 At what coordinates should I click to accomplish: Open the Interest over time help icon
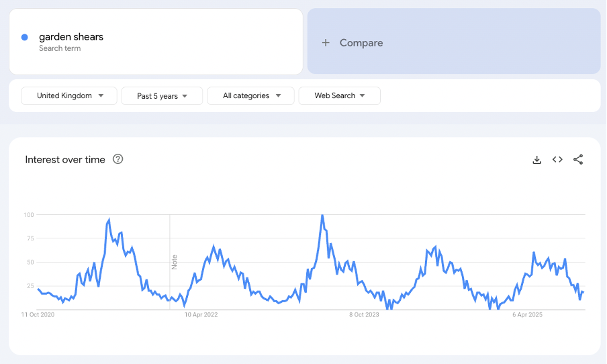click(x=118, y=159)
